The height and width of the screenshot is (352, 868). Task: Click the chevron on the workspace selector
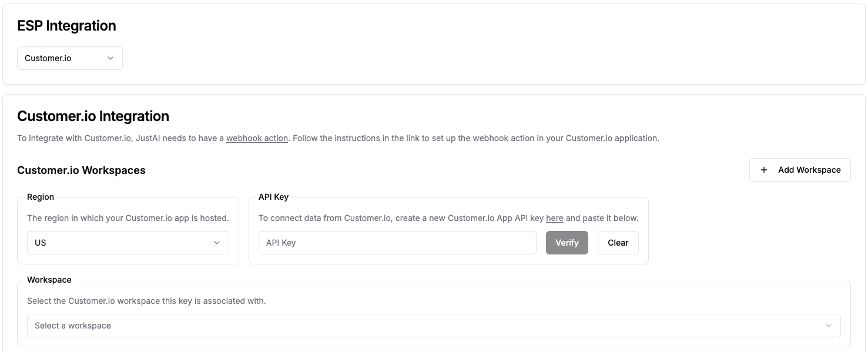829,325
